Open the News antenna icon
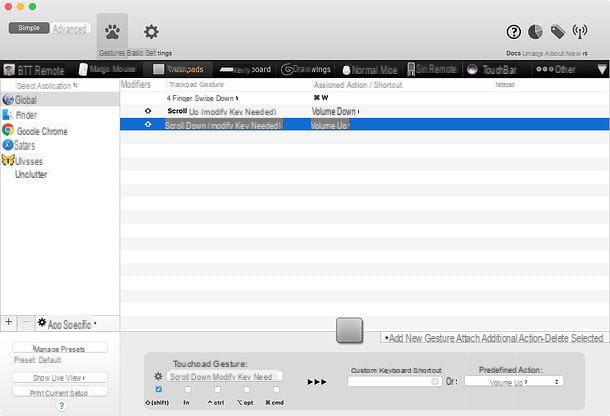The width and height of the screenshot is (610, 416). tap(580, 32)
